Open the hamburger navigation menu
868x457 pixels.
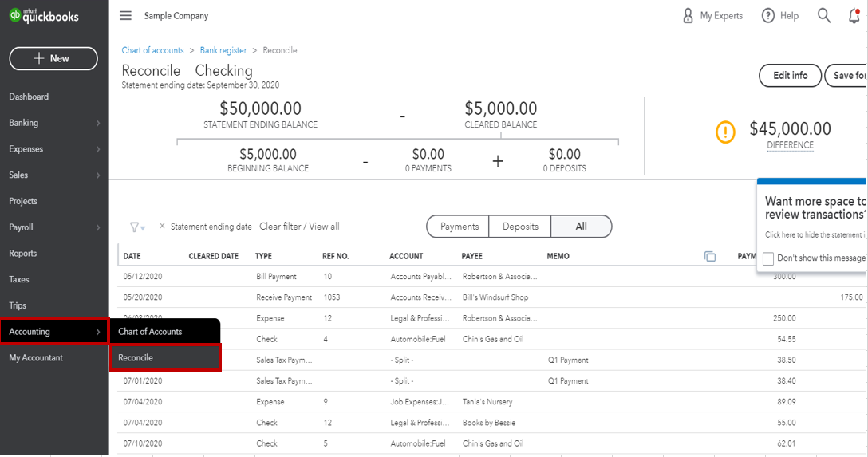[125, 16]
